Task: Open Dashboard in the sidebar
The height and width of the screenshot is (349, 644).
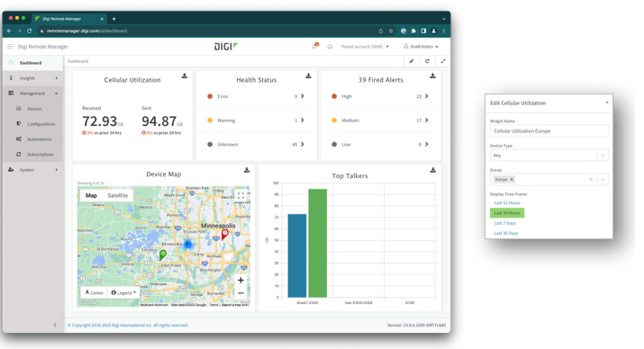Action: [x=32, y=63]
